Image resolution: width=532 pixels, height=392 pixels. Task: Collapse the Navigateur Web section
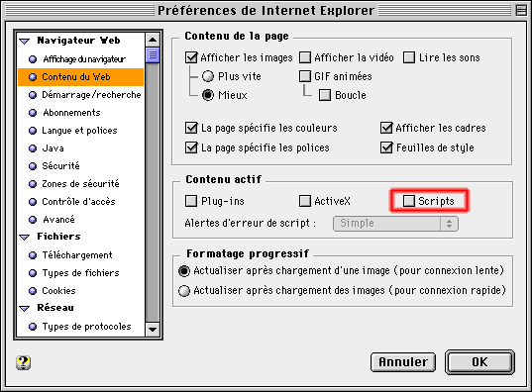[25, 42]
